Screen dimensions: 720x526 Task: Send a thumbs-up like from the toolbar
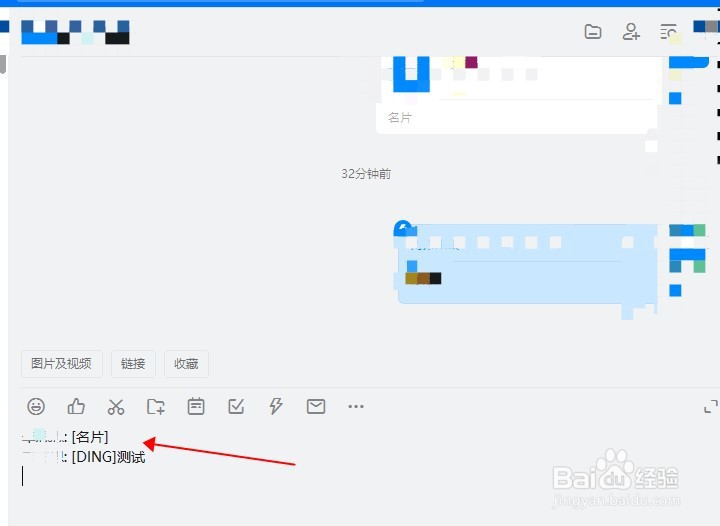[76, 406]
